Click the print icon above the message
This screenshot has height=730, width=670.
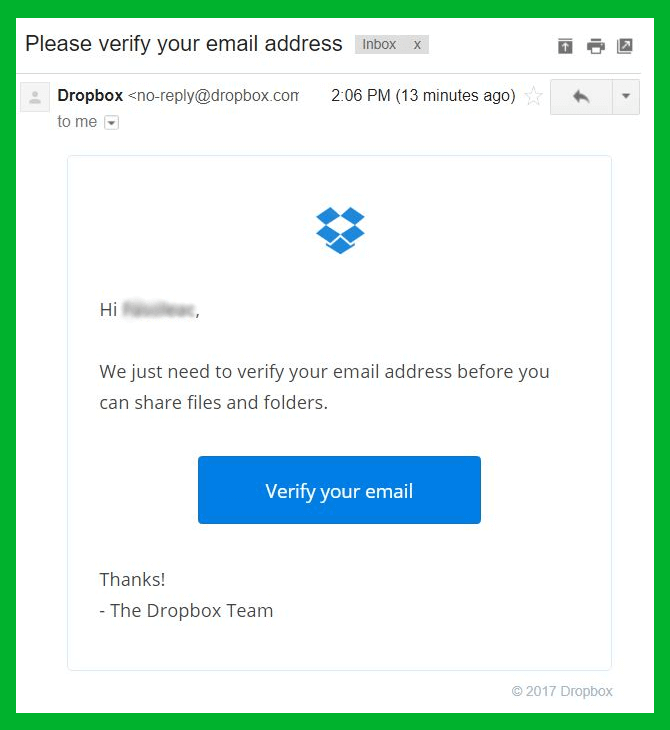[596, 46]
